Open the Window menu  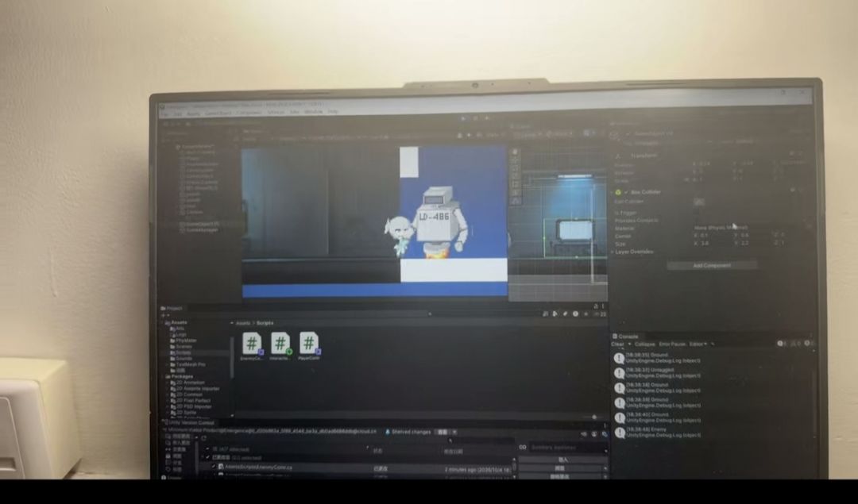point(314,111)
